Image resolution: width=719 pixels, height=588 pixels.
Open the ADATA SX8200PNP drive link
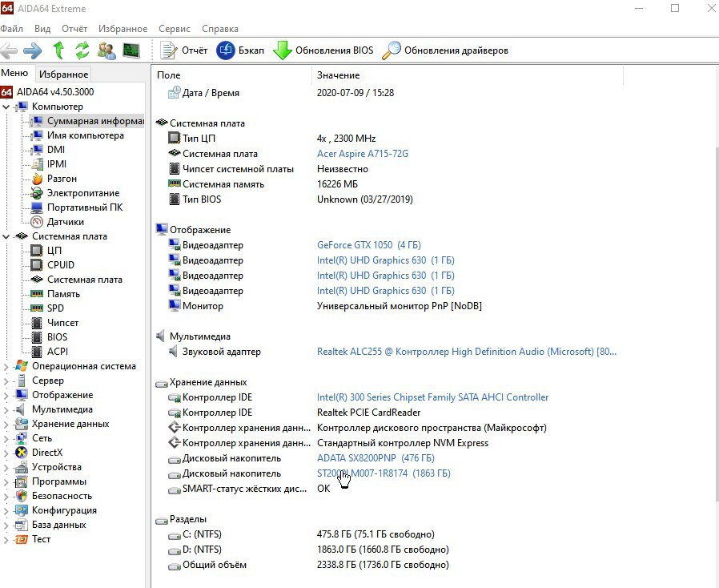pos(376,458)
